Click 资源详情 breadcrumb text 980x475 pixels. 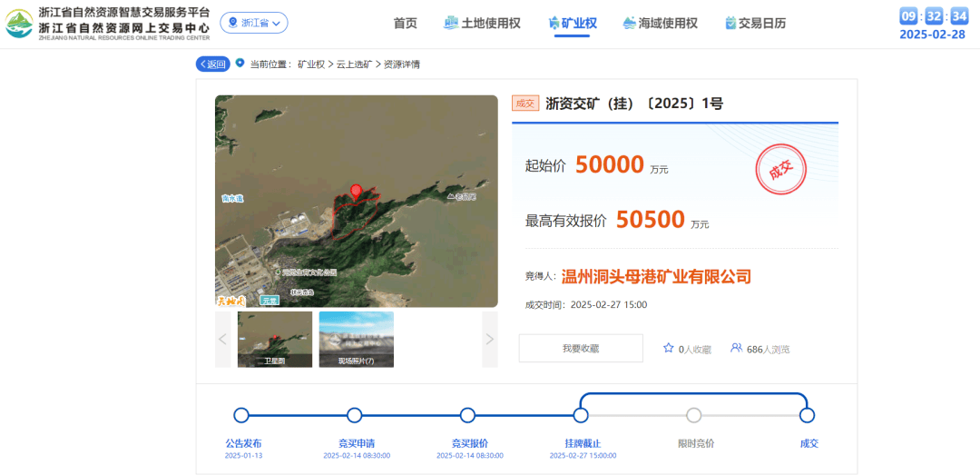click(x=401, y=64)
